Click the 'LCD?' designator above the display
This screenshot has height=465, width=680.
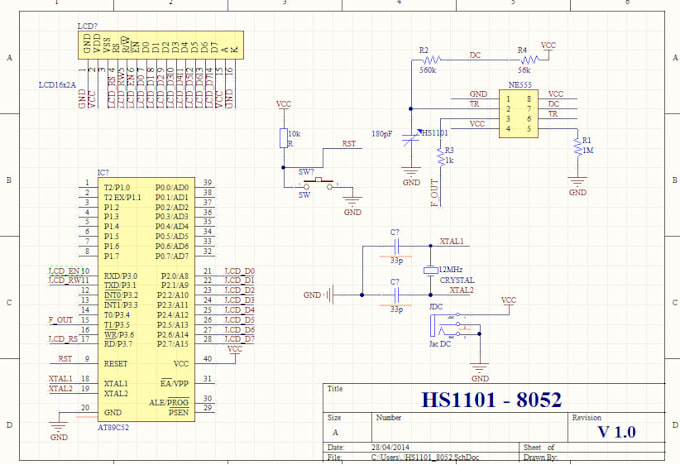point(87,26)
